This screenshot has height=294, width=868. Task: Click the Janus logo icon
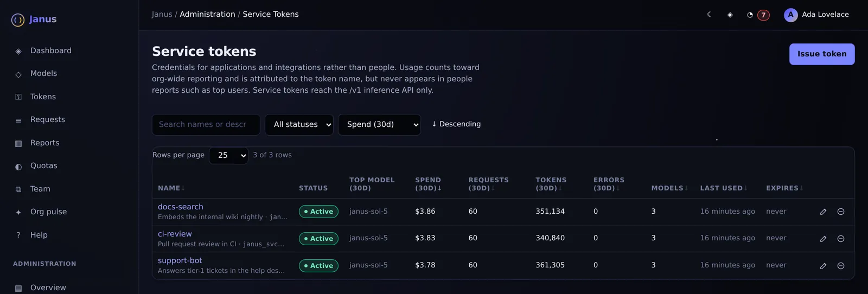coord(18,20)
